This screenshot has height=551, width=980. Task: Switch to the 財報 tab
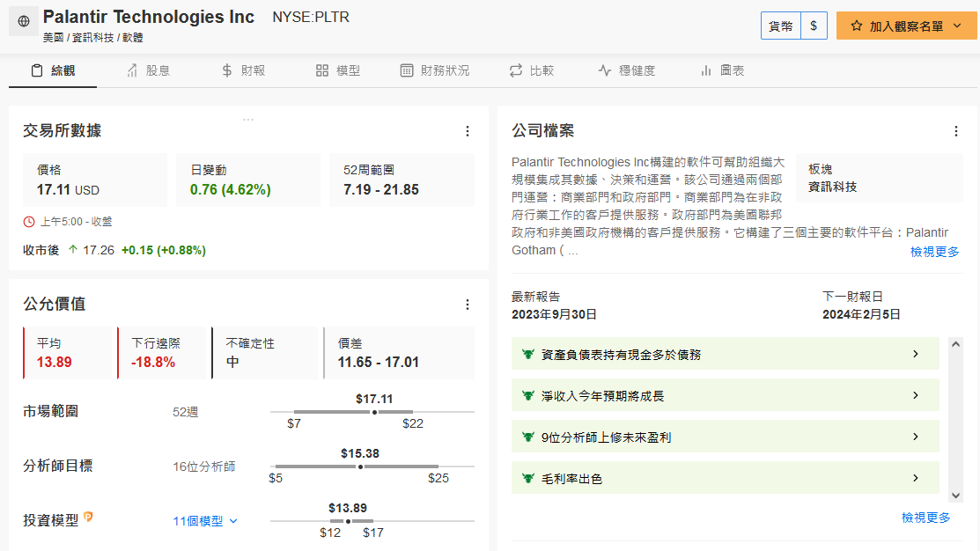[244, 70]
